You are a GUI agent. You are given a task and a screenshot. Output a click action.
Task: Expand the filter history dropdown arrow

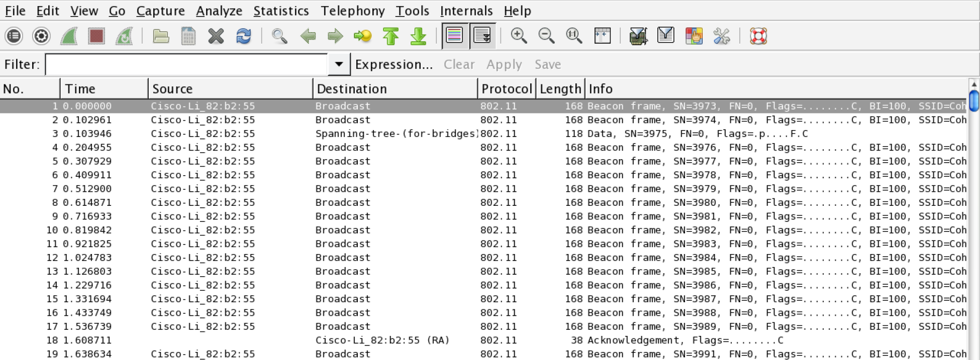point(339,64)
